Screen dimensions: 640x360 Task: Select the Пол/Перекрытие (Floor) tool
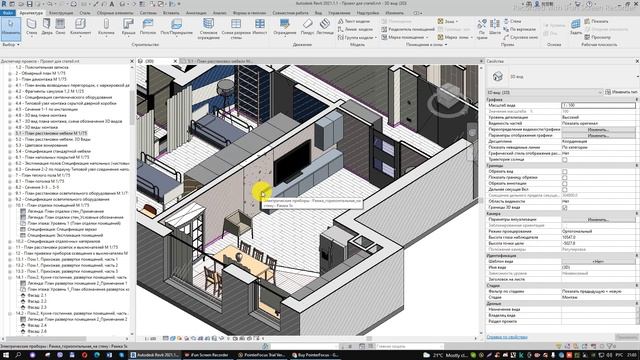(176, 27)
